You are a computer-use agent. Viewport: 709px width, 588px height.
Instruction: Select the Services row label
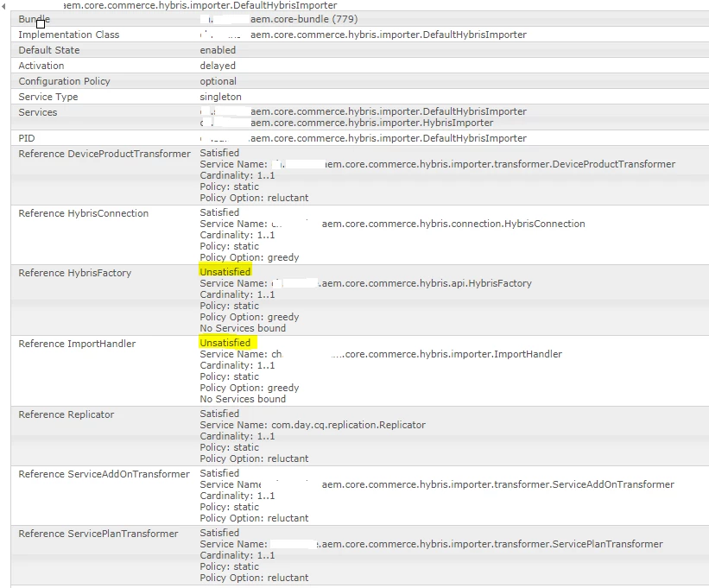tap(37, 112)
